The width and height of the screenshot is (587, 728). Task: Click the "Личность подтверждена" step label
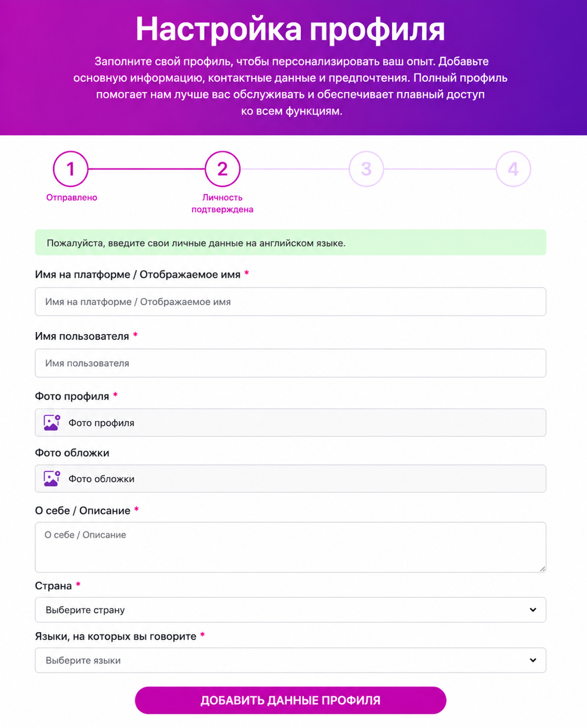pos(223,203)
